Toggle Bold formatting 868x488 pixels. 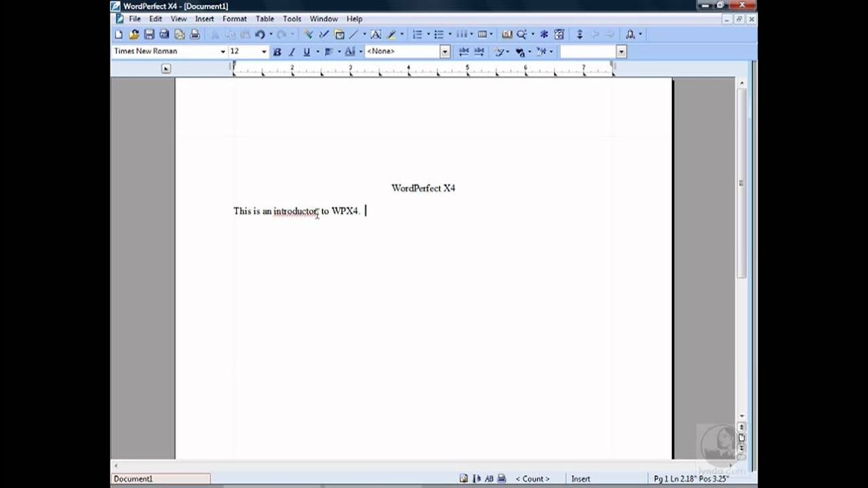coord(277,52)
